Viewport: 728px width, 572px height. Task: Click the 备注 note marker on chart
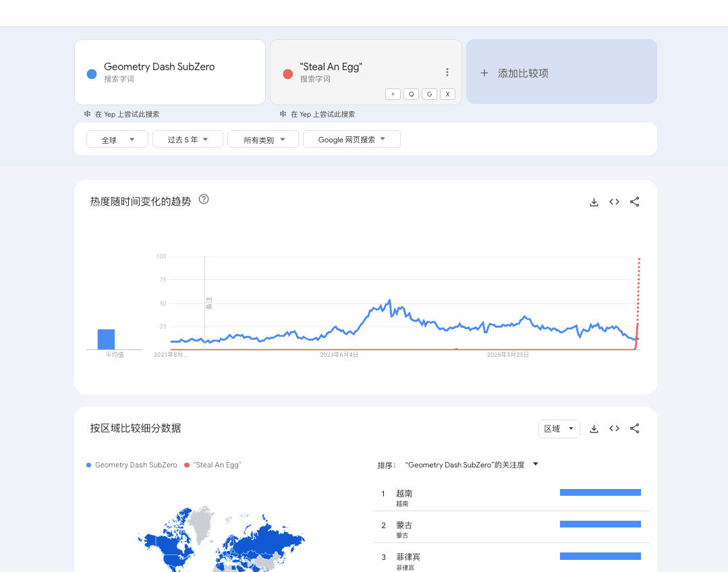[209, 303]
